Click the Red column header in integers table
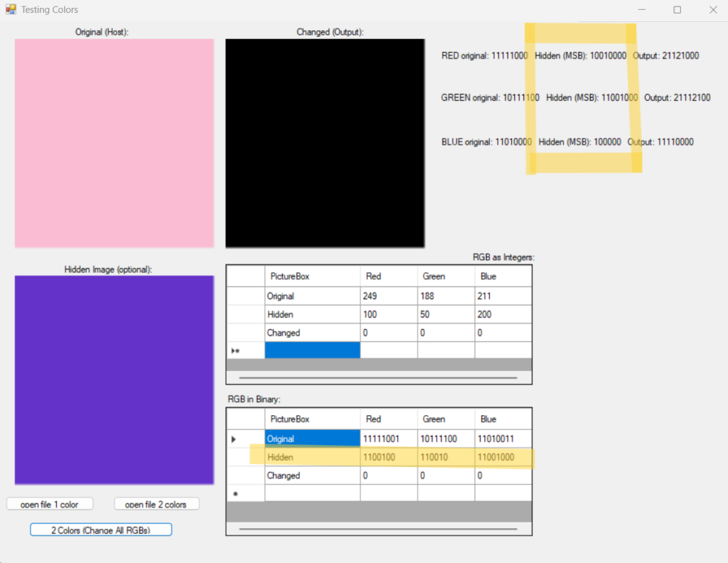The height and width of the screenshot is (563, 728). point(388,277)
